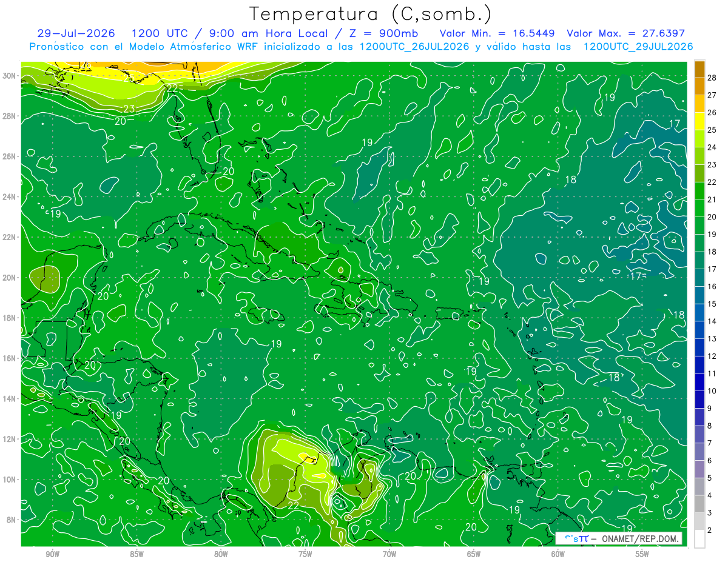Viewport: 728px width, 562px height.
Task: Click the "ONAMET/REP.DOM." credit label
Action: [641, 538]
